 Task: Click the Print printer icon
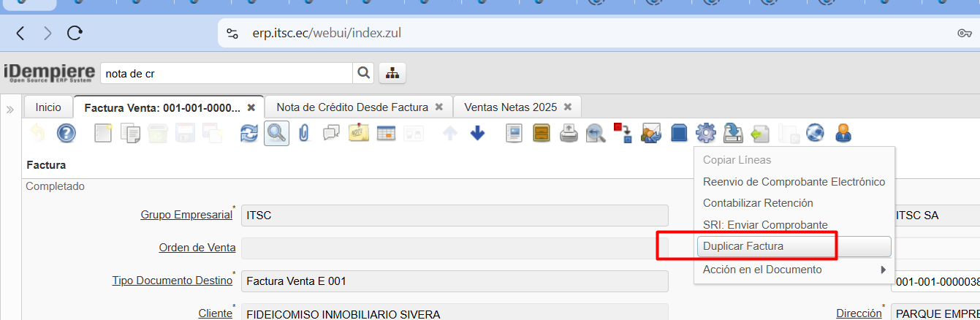(569, 133)
